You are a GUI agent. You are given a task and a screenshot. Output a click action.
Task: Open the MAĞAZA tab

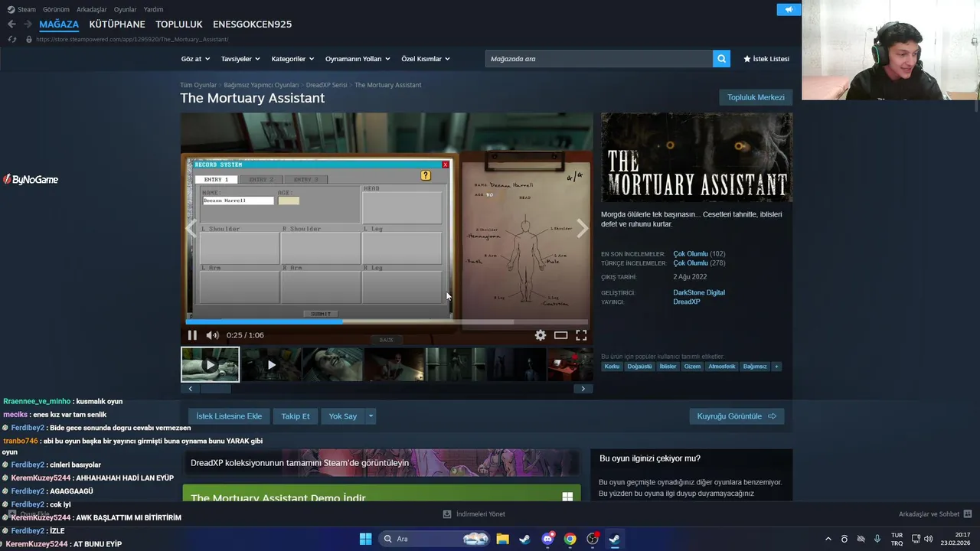(59, 24)
